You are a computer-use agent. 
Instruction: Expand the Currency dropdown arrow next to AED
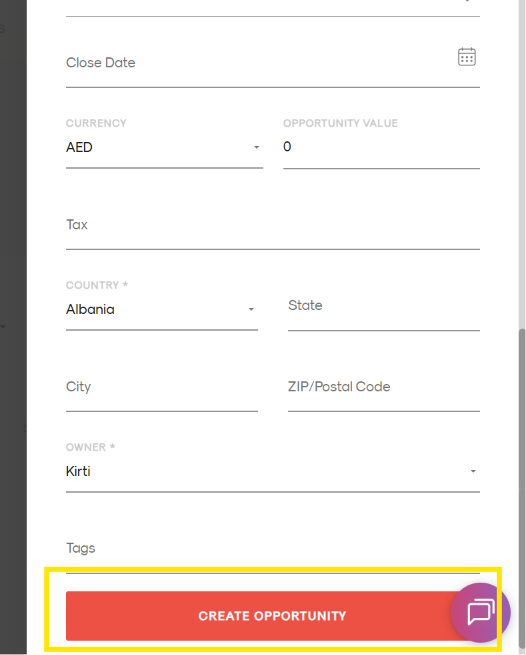(x=257, y=147)
